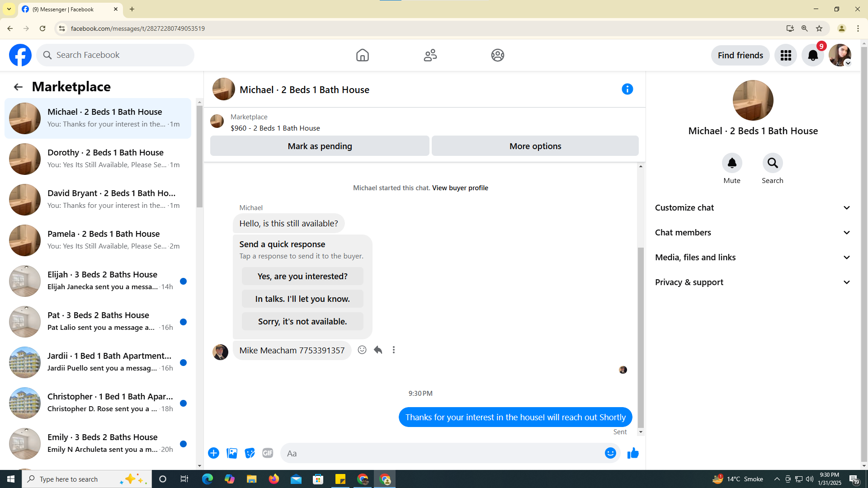Open the Christopher 1 Bed 1 Bath conversation
The height and width of the screenshot is (488, 868).
[98, 403]
